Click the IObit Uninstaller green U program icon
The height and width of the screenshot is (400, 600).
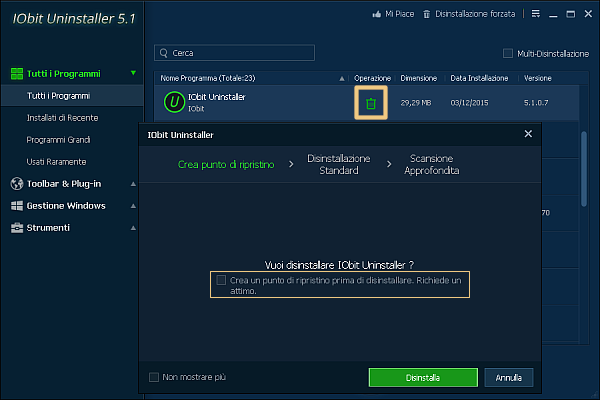click(174, 102)
